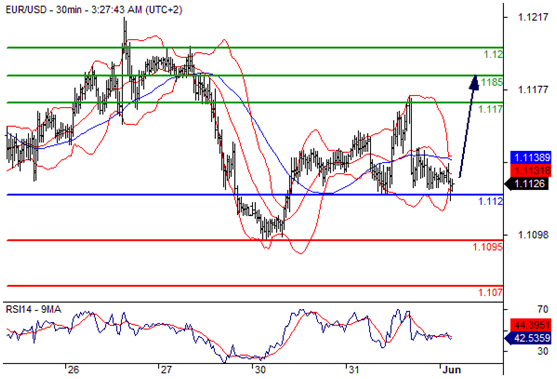Image resolution: width=557 pixels, height=379 pixels.
Task: Select the 1185 green resistance label
Action: point(492,82)
